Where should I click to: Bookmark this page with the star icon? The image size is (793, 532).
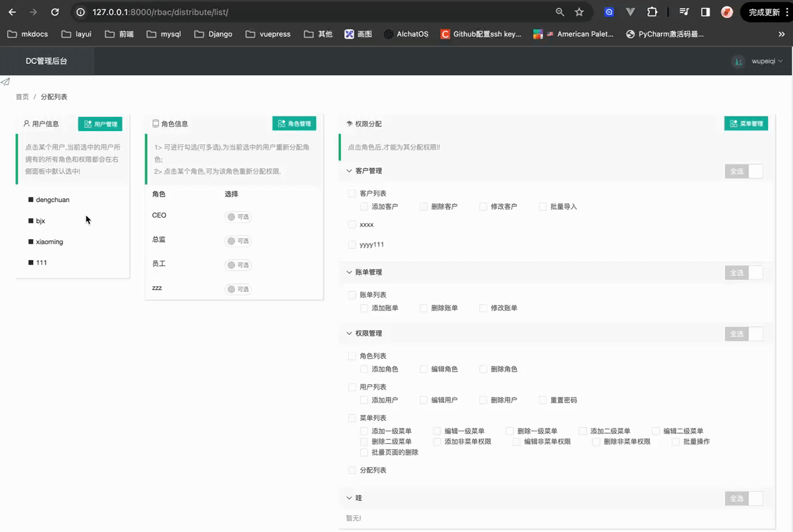tap(579, 12)
